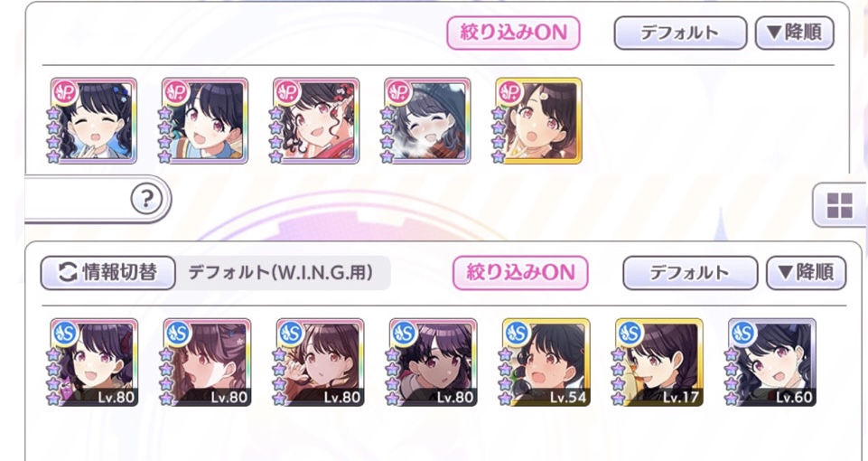Screen dimensions: 868x461
Task: Select the first Produce idol with closed eyes
Action: (x=93, y=121)
